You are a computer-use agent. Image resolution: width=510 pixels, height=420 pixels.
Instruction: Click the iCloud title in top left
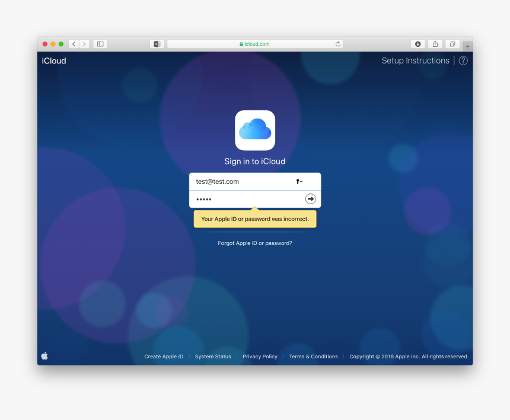[x=54, y=61]
